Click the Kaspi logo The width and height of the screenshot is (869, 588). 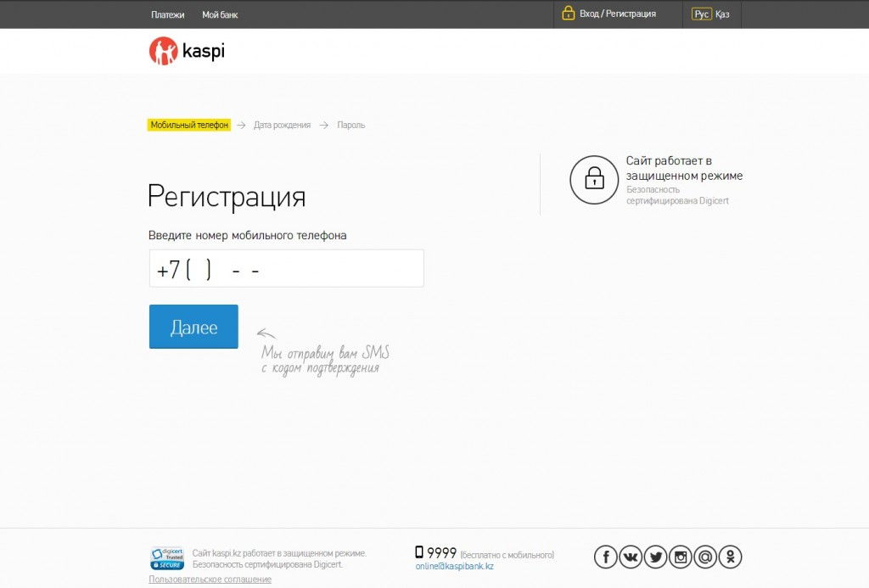tap(187, 51)
